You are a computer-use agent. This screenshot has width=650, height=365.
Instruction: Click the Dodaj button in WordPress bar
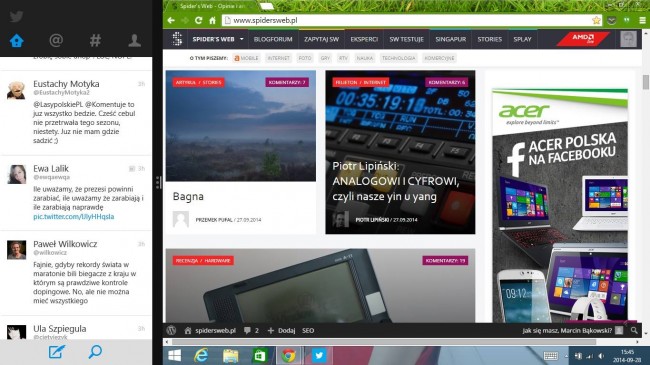[x=281, y=331]
